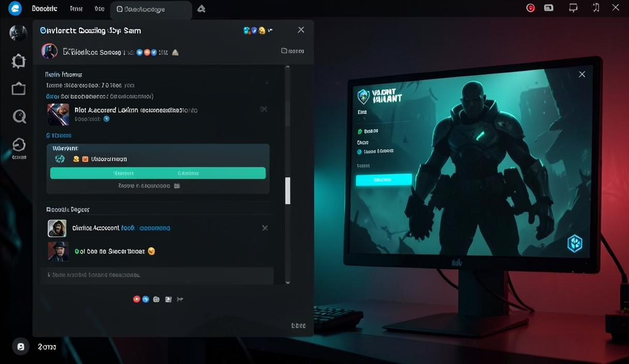Open the monkey avatar in the recent list
Image resolution: width=629 pixels, height=364 pixels.
pos(57,228)
